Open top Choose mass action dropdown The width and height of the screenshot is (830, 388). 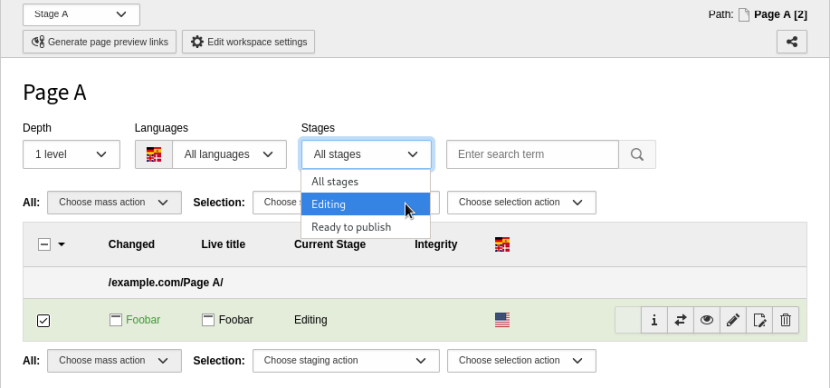[x=114, y=202]
